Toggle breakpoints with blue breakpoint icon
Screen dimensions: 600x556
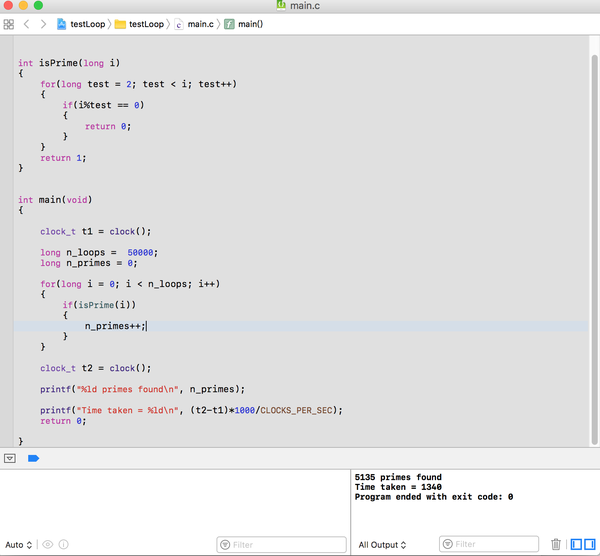pyautogui.click(x=33, y=458)
